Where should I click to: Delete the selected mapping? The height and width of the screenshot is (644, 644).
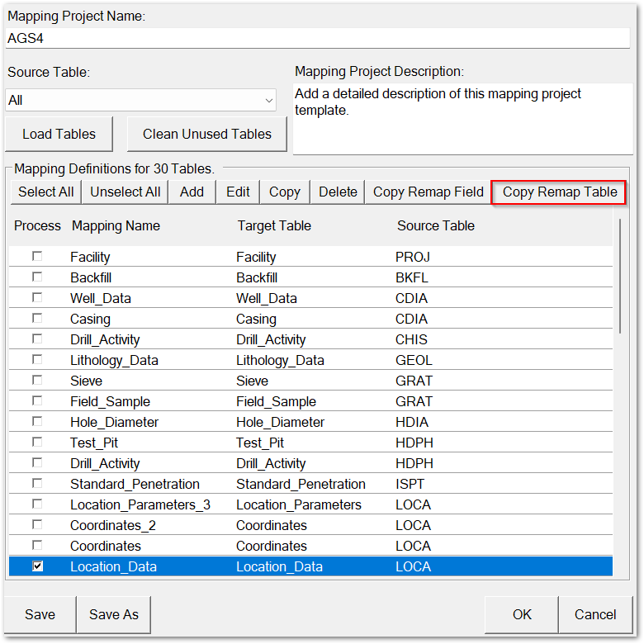[338, 192]
